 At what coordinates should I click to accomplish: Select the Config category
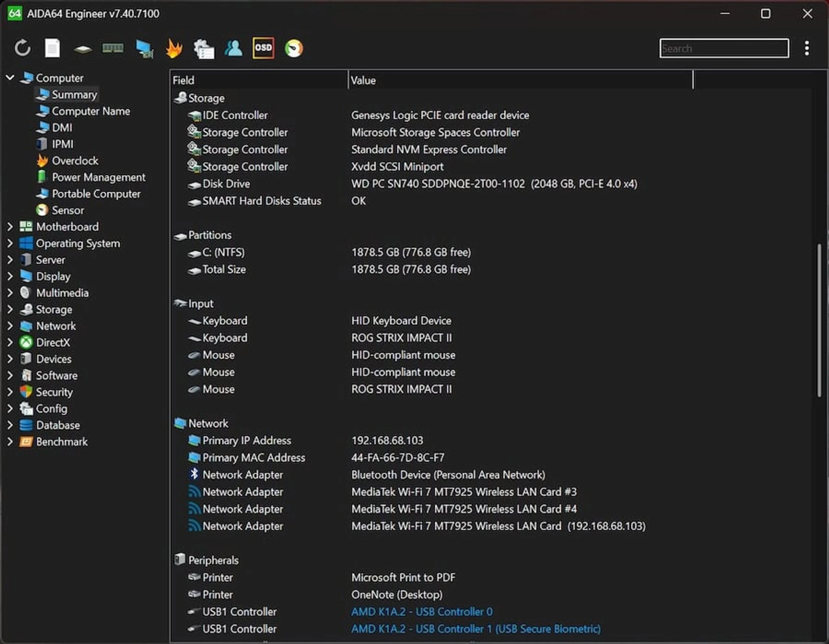(x=51, y=409)
